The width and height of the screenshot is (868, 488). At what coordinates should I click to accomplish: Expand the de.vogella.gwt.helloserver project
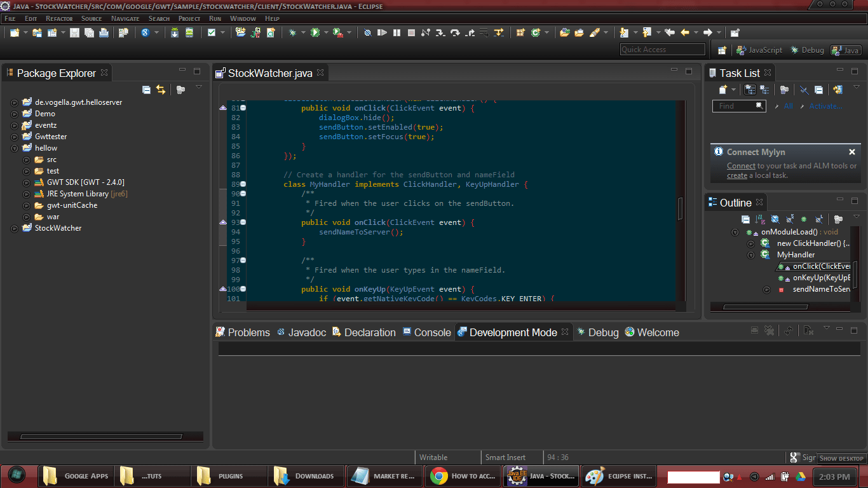(x=15, y=102)
